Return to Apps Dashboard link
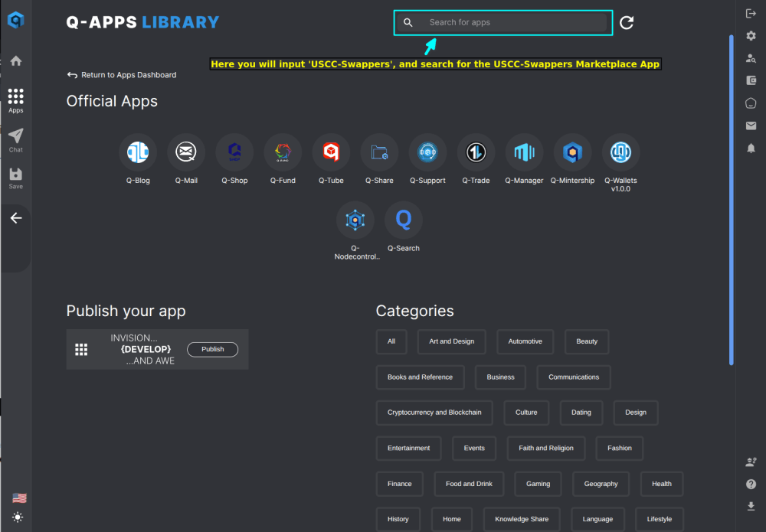766x532 pixels. click(122, 75)
